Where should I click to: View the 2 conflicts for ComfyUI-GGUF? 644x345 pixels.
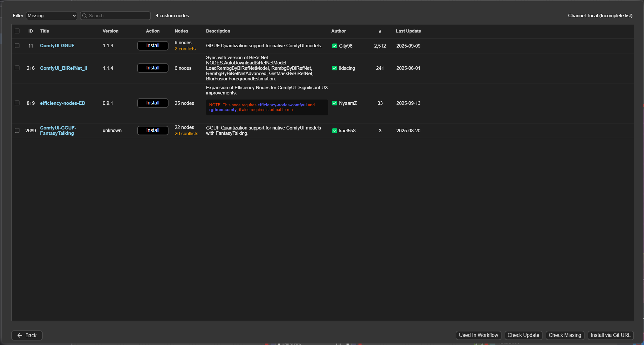tap(185, 49)
